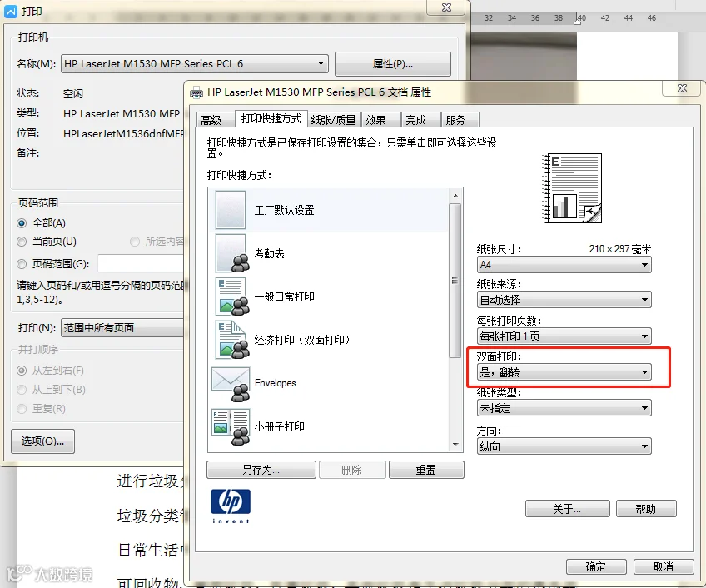
Task: Switch to the 高级 tab
Action: pos(216,120)
